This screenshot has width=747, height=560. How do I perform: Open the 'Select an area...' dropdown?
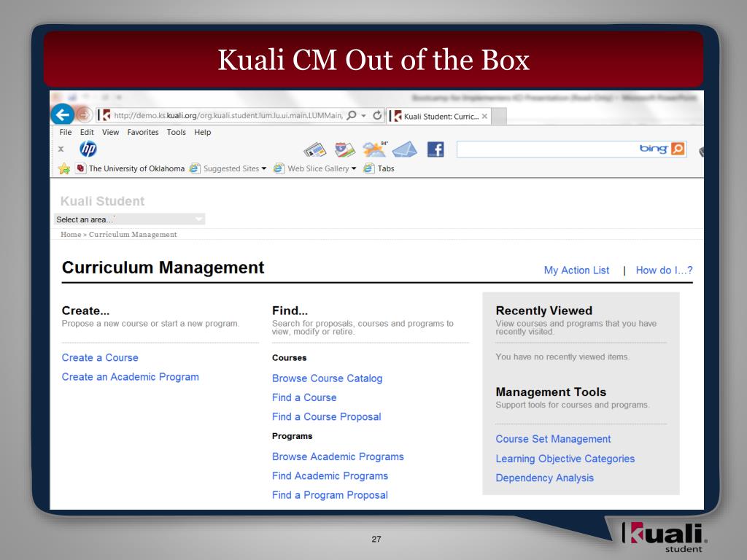click(130, 219)
